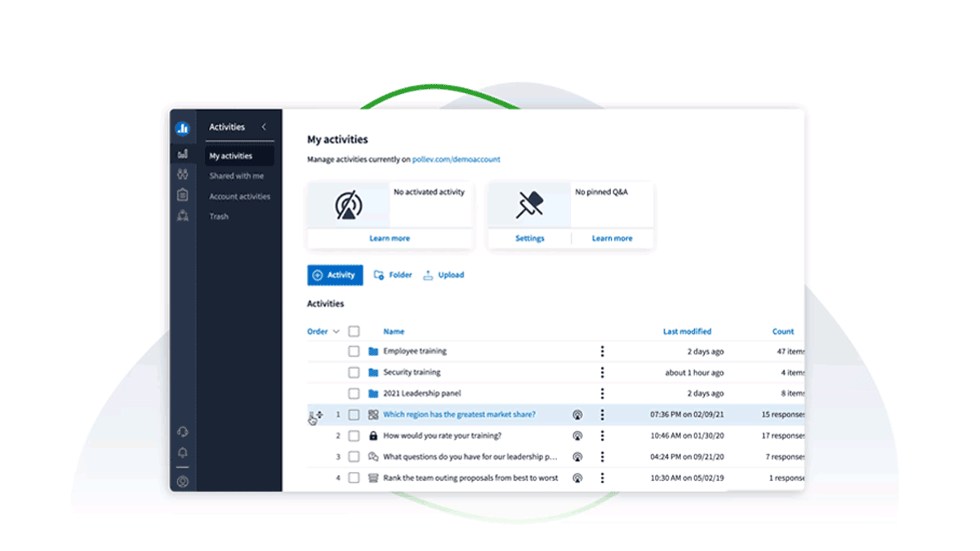Activate the training rating question broadcast icon
Image resolution: width=980 pixels, height=551 pixels.
(577, 436)
